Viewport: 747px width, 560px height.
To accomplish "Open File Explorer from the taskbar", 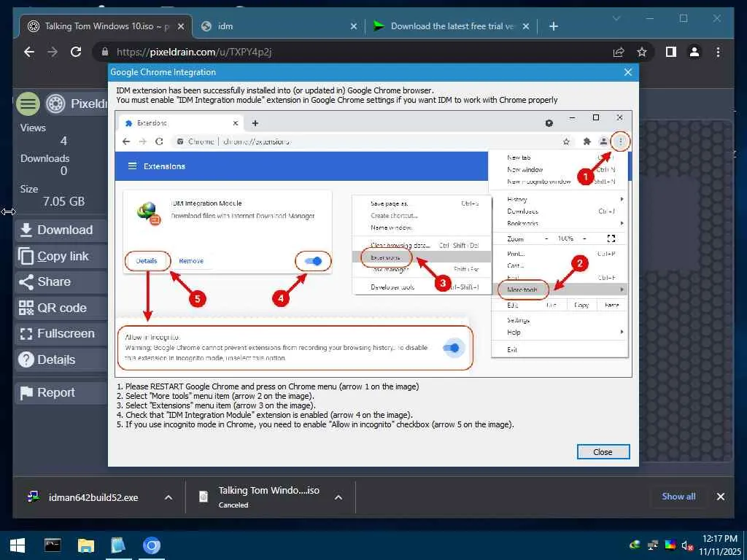I will 86,545.
